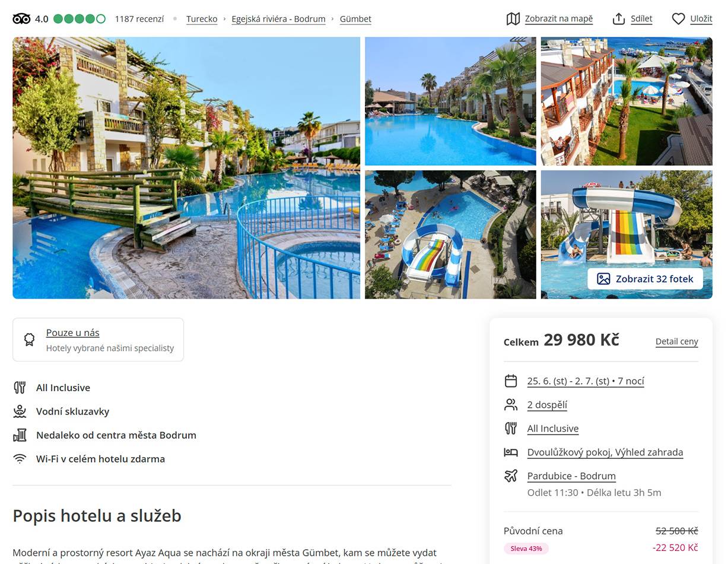Open the Turecko breadcrumb link

tap(202, 19)
